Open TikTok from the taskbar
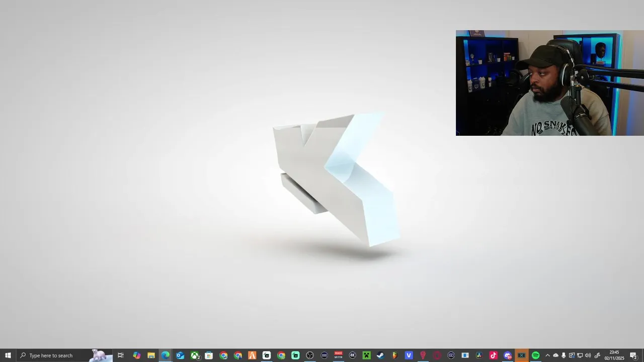 point(493,355)
